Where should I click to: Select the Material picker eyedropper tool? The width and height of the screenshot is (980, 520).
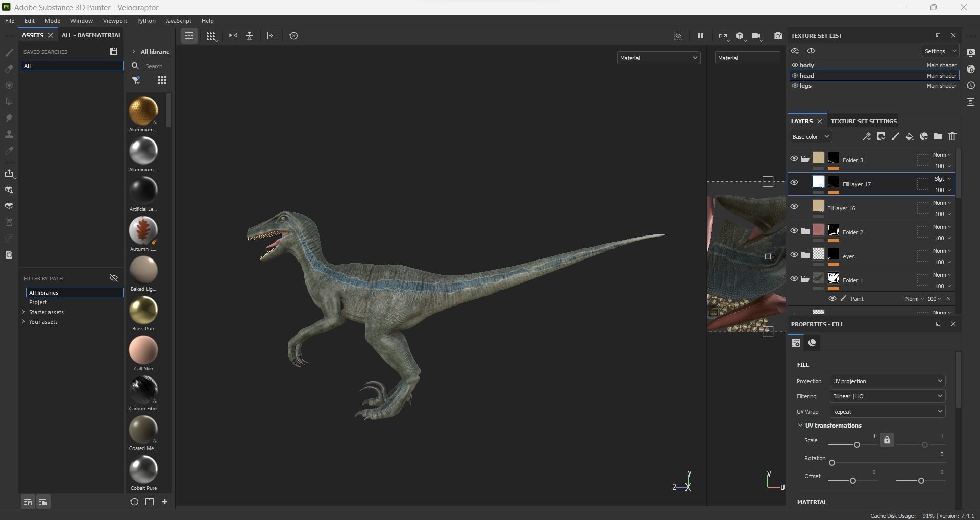tap(9, 151)
